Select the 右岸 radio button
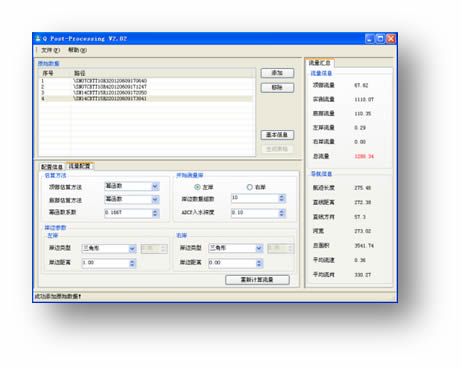This screenshot has width=463, height=368. 250,187
